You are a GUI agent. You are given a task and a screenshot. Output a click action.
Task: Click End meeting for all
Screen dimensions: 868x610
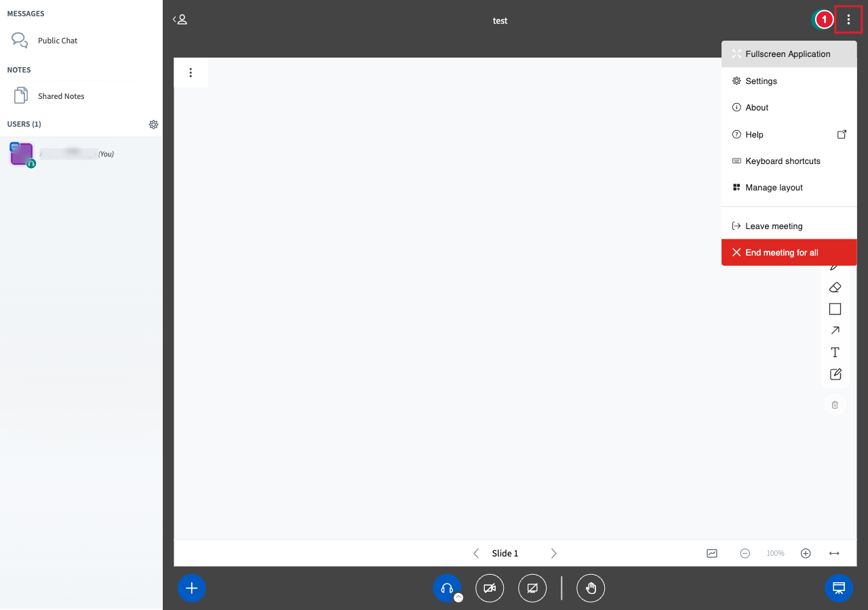click(x=789, y=252)
